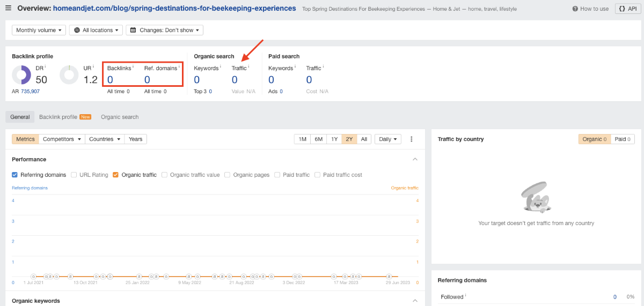644x306 pixels.
Task: Open the Monthly volume dropdown
Action: pos(39,30)
